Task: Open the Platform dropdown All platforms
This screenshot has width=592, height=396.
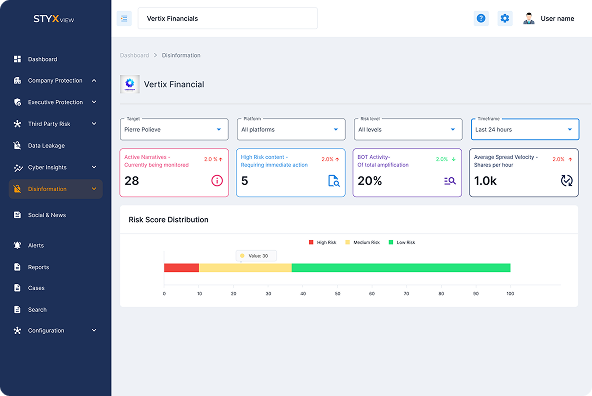Action: tap(291, 129)
